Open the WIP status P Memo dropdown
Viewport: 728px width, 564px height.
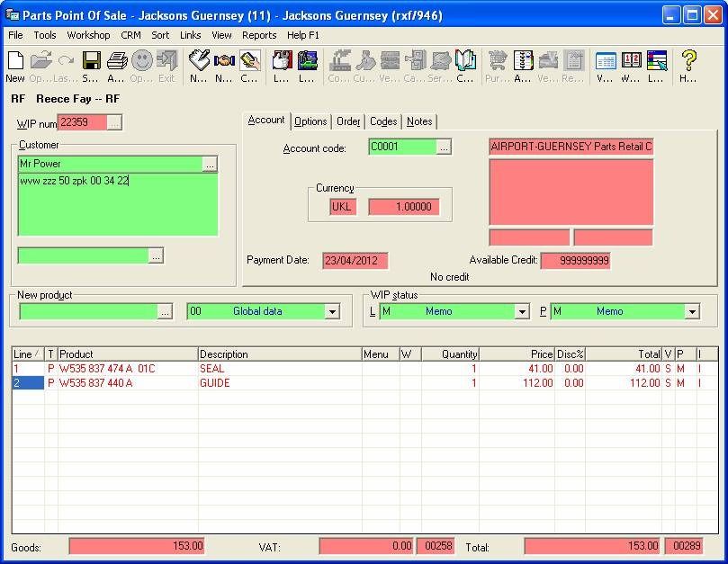(x=691, y=311)
